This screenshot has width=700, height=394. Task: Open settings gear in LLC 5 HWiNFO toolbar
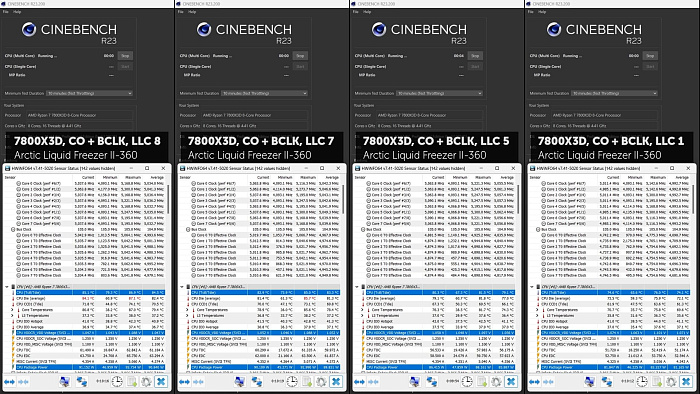(x=496, y=382)
